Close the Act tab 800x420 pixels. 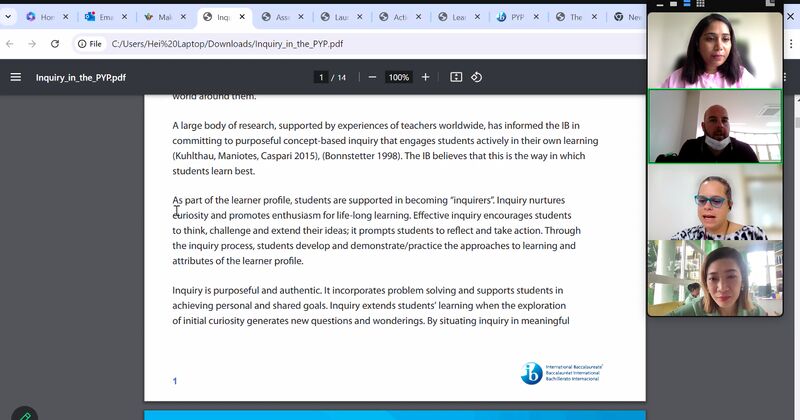pyautogui.click(x=418, y=17)
